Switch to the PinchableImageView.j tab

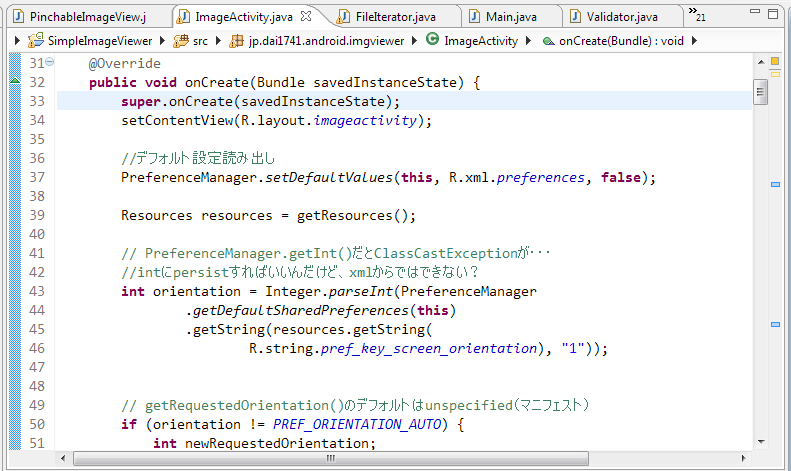[x=88, y=17]
